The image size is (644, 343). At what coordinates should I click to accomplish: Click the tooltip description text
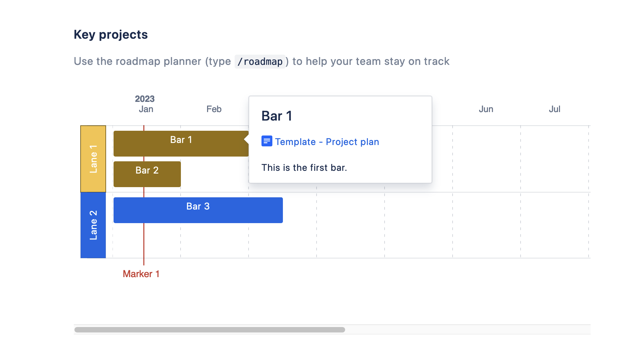point(304,167)
